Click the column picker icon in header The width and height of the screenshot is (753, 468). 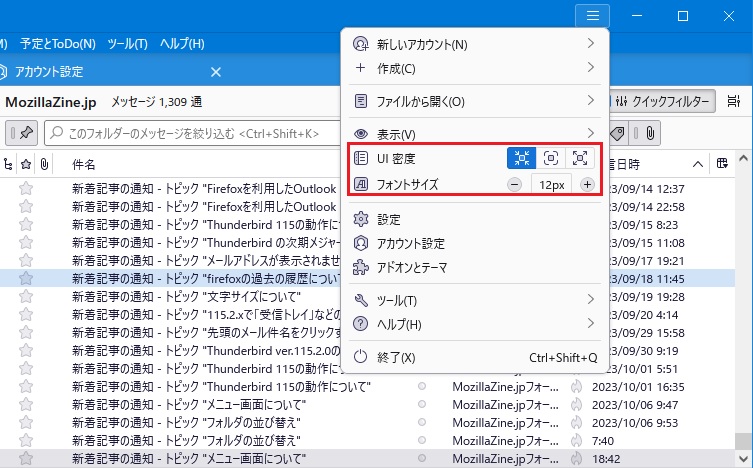point(723,163)
